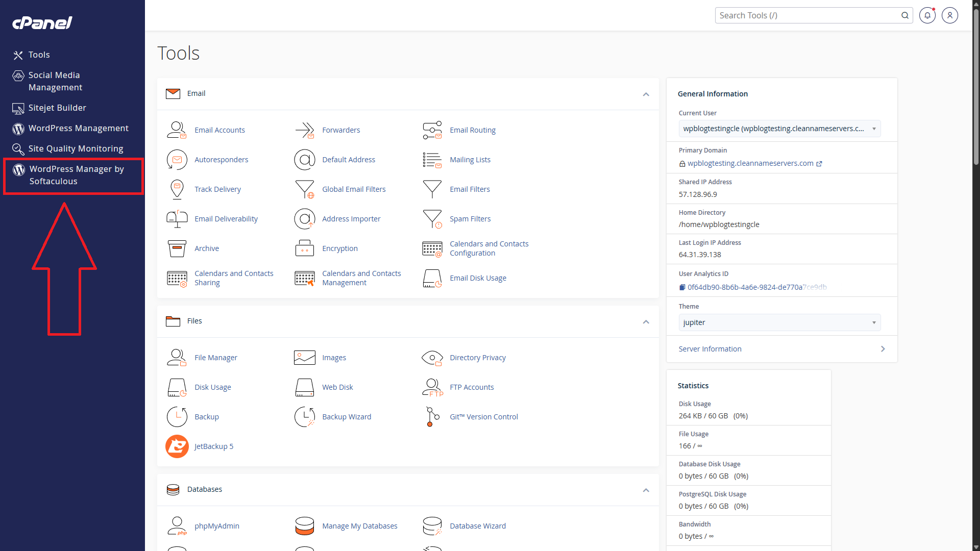The height and width of the screenshot is (551, 980).
Task: Expand Server Information
Action: (x=781, y=349)
